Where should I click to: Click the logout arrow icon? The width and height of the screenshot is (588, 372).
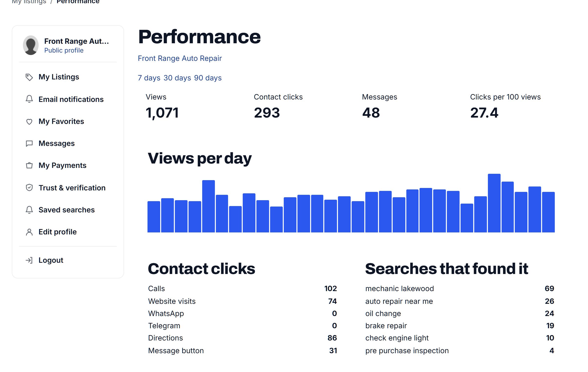point(29,260)
